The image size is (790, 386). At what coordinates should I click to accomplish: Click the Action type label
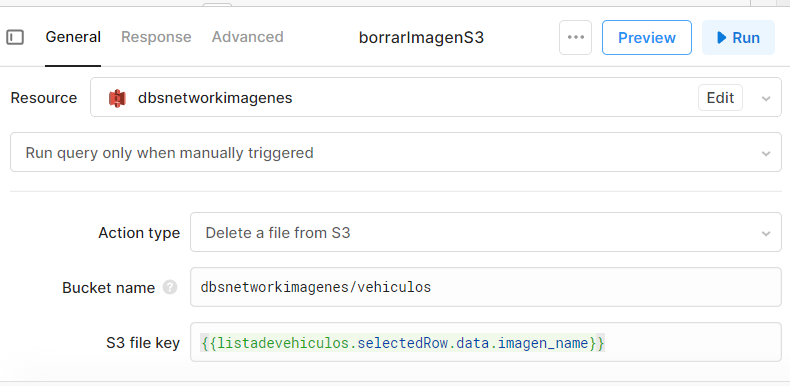click(139, 233)
